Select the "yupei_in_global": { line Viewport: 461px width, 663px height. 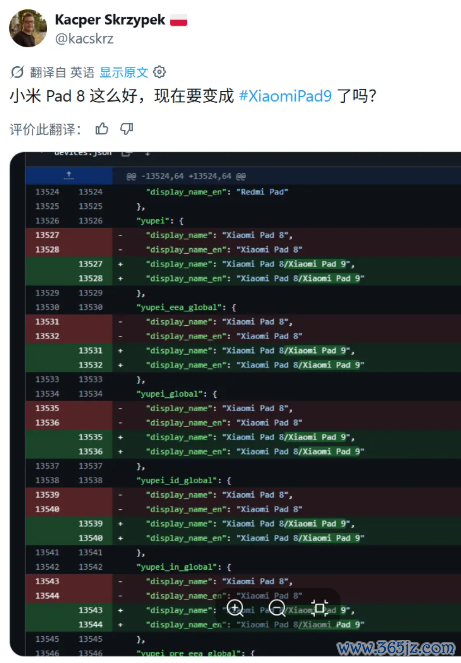pos(184,567)
